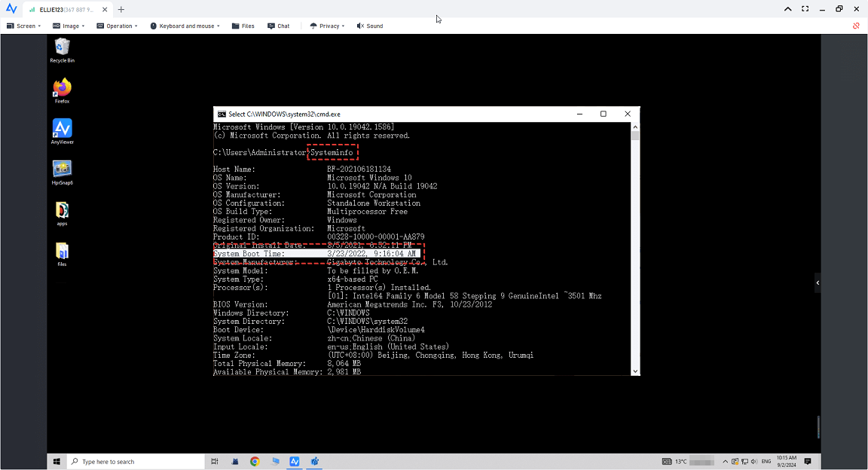The width and height of the screenshot is (868, 470).
Task: Enter fullscreen mode via the fullscreen icon
Action: pos(805,9)
